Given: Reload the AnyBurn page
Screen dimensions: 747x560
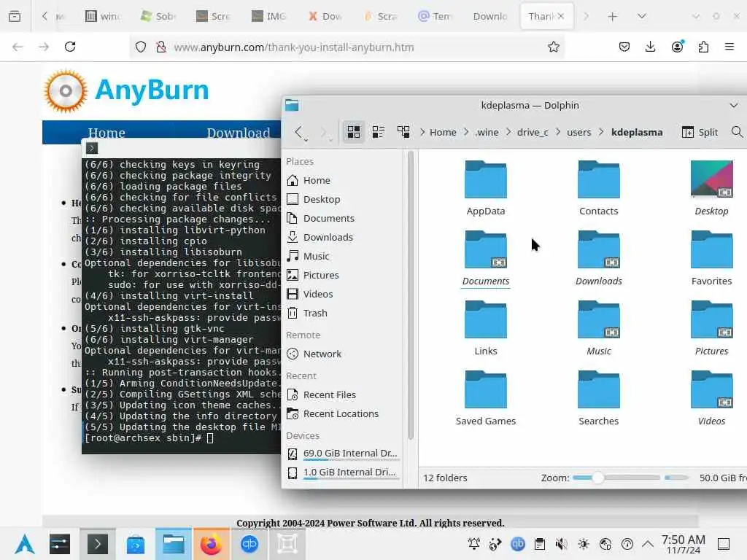Looking at the screenshot, I should coord(70,47).
